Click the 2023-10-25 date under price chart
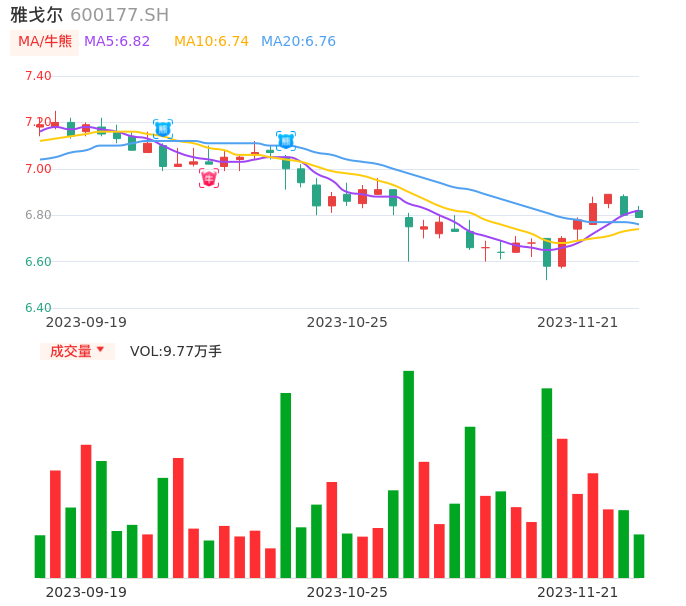 click(347, 322)
